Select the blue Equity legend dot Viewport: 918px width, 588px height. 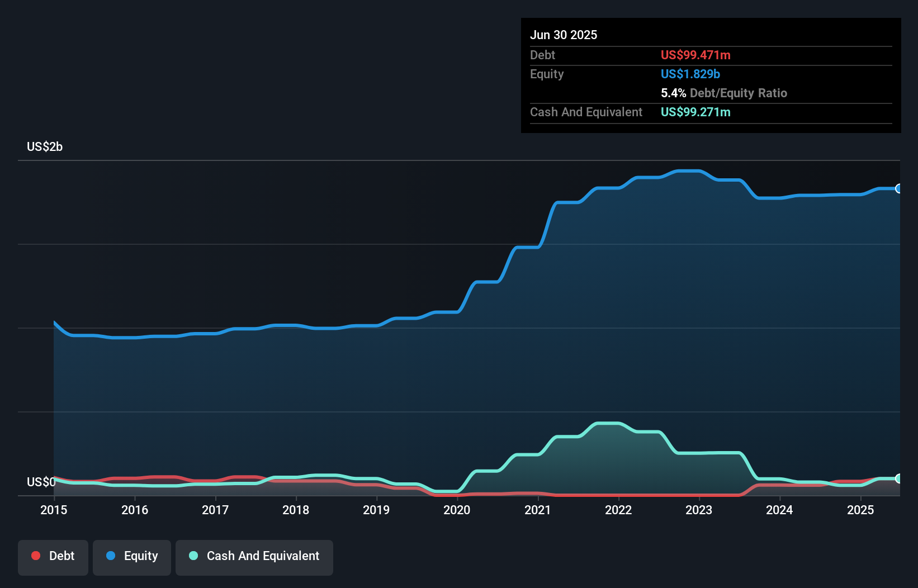(x=111, y=556)
